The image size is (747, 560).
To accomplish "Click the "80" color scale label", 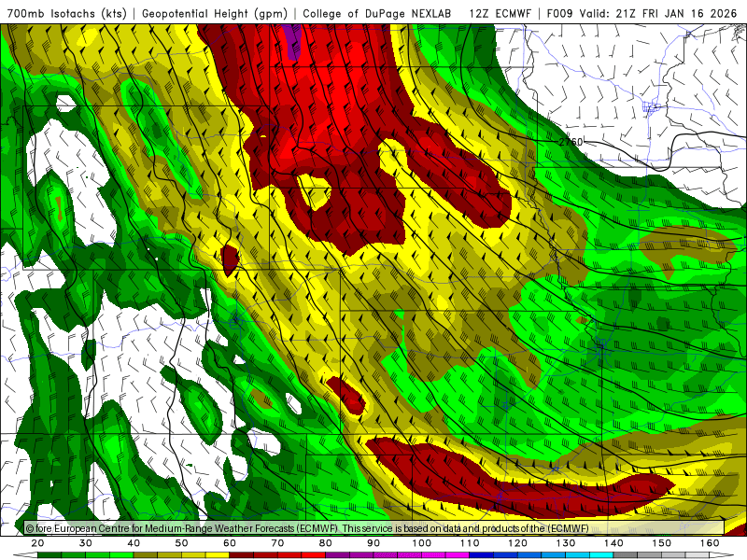I will (326, 543).
